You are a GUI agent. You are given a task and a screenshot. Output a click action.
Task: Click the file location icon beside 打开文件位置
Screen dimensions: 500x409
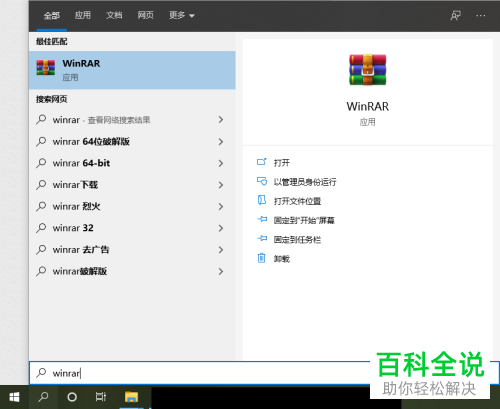coord(262,200)
